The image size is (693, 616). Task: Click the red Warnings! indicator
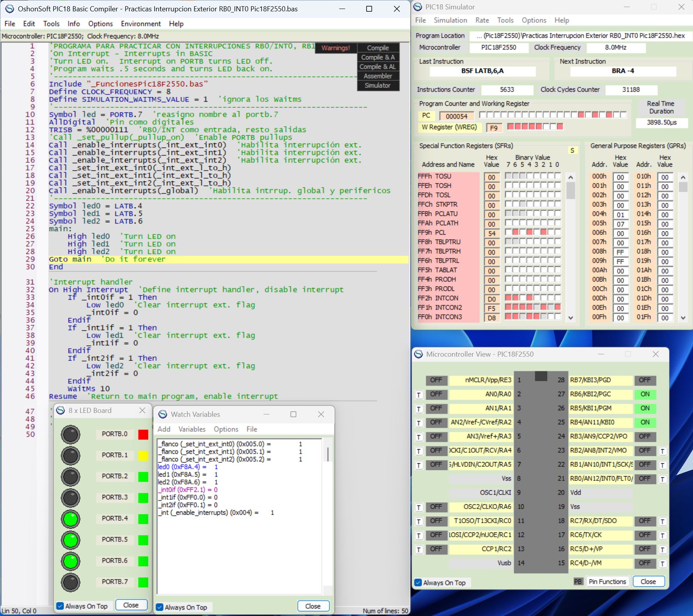[x=336, y=48]
